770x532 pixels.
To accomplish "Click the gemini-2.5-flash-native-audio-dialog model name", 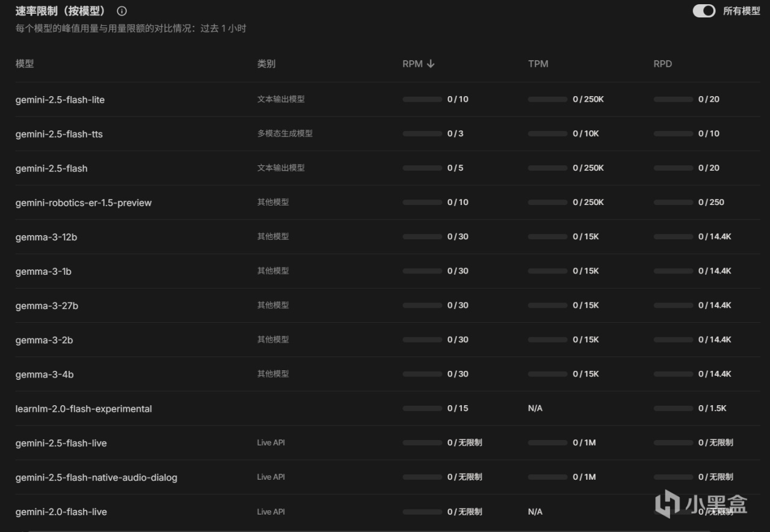I will (96, 477).
